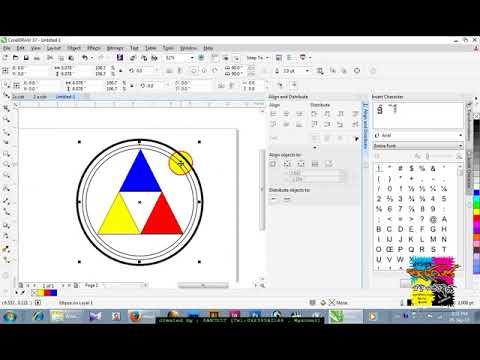Select the Text tool

pos(6,188)
